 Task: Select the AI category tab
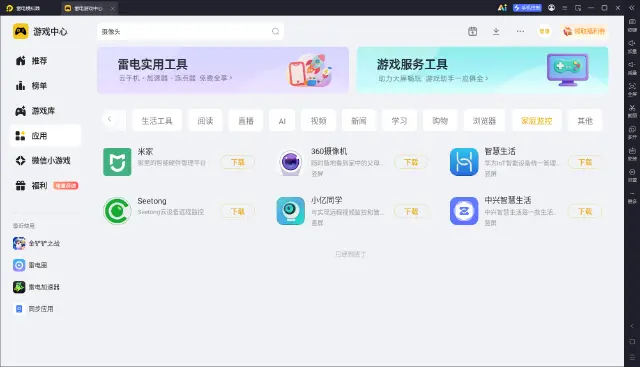coord(282,121)
